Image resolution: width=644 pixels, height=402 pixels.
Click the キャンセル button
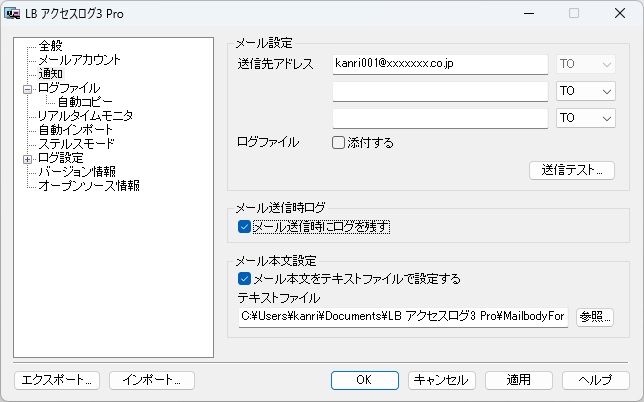click(x=442, y=380)
